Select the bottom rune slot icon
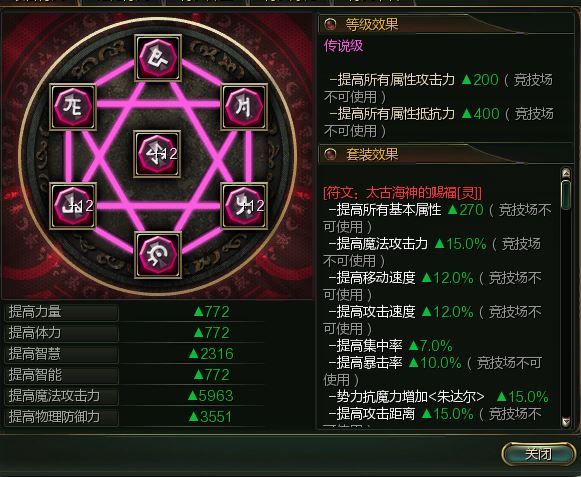Screen dimensions: 581x477 (x=158, y=255)
